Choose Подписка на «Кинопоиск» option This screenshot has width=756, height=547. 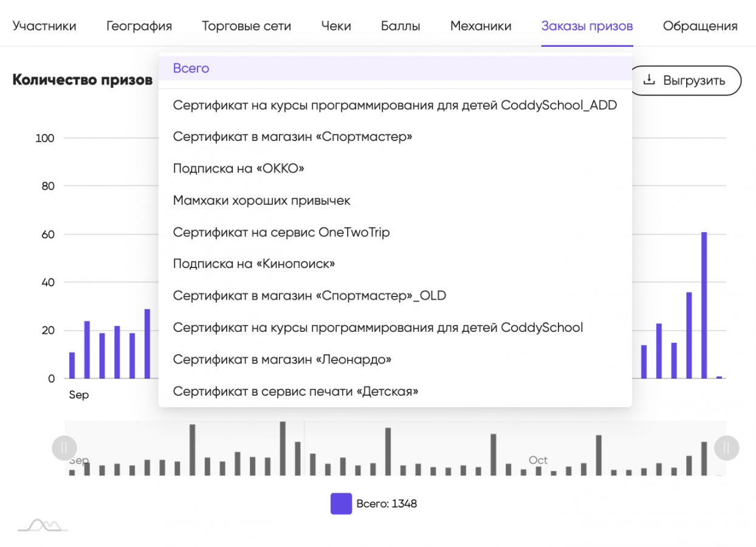click(254, 264)
